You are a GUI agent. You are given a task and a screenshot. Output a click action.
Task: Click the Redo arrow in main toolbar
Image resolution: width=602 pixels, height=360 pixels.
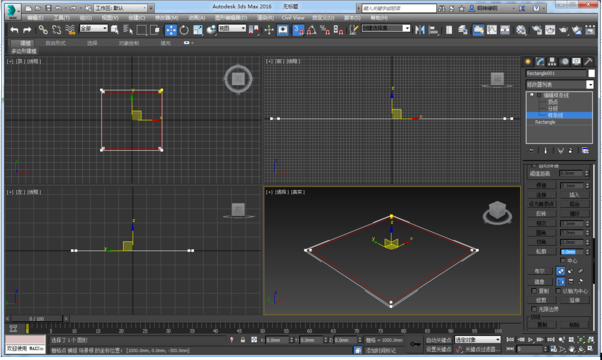pos(27,30)
